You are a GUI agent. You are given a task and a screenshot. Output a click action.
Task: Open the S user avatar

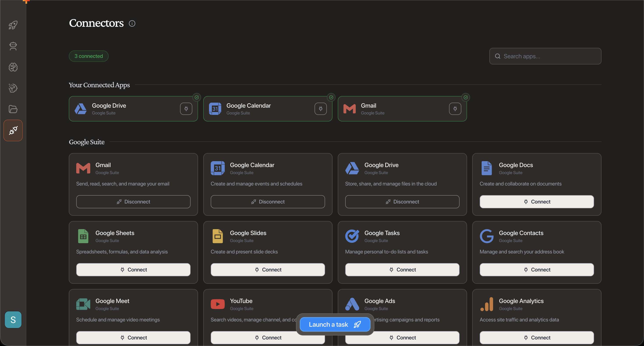coord(13,319)
